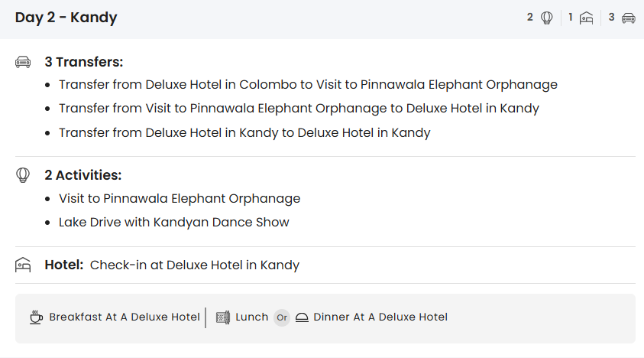Click Breakfast At A Deluxe Hotel label
The width and height of the screenshot is (644, 358).
(x=125, y=317)
